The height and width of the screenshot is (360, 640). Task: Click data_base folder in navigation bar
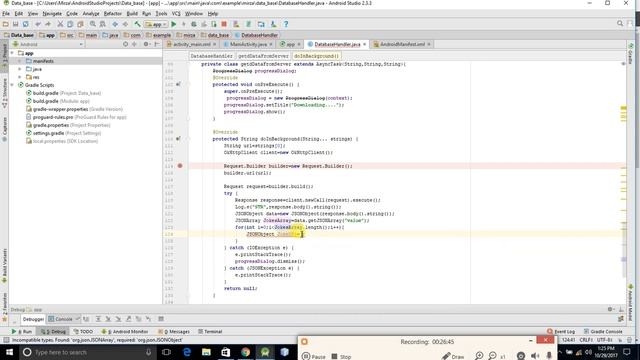pyautogui.click(x=215, y=35)
